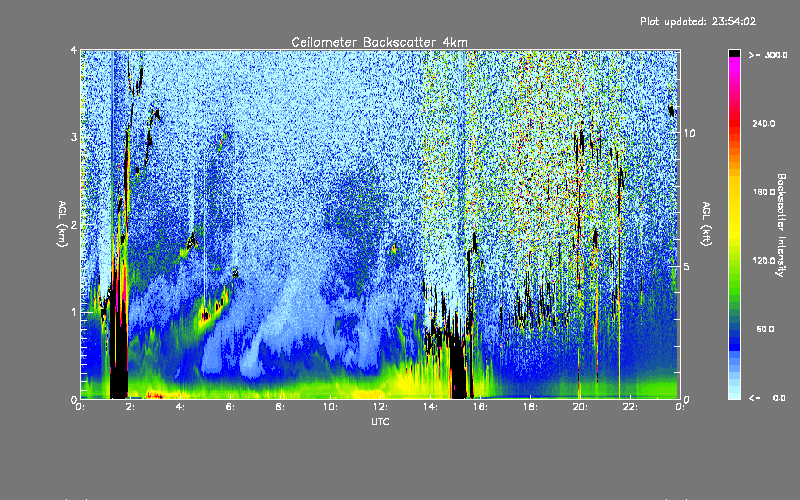Screen dimensions: 800x500
Task: Click the "<= 0.0" colorbar label
Action: 768,397
